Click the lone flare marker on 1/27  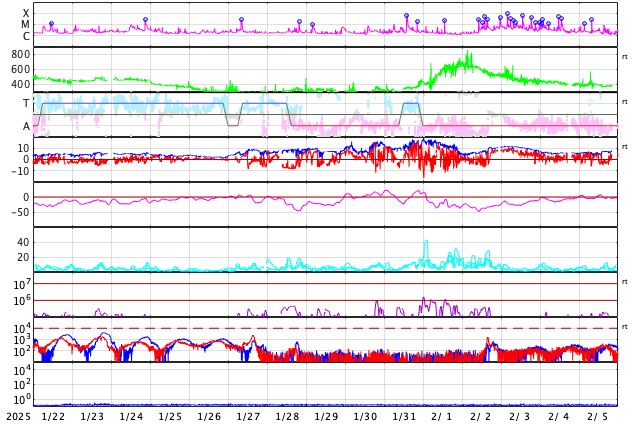tap(241, 19)
